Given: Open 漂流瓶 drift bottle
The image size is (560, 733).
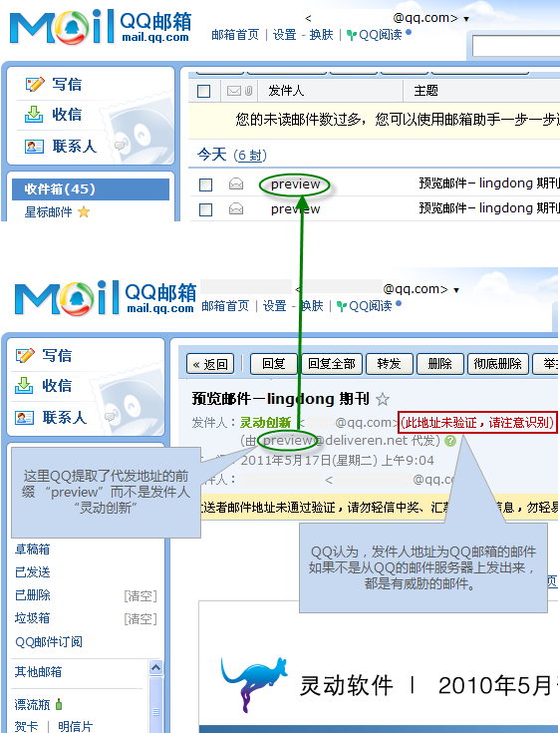Looking at the screenshot, I should (x=32, y=704).
